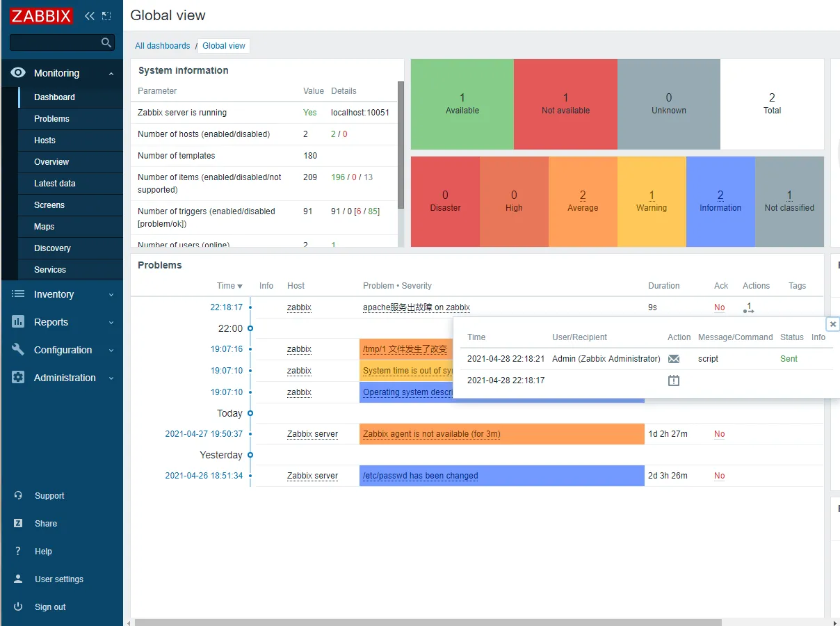This screenshot has width=840, height=626.
Task: Click the Not classified severity tile
Action: tap(789, 202)
